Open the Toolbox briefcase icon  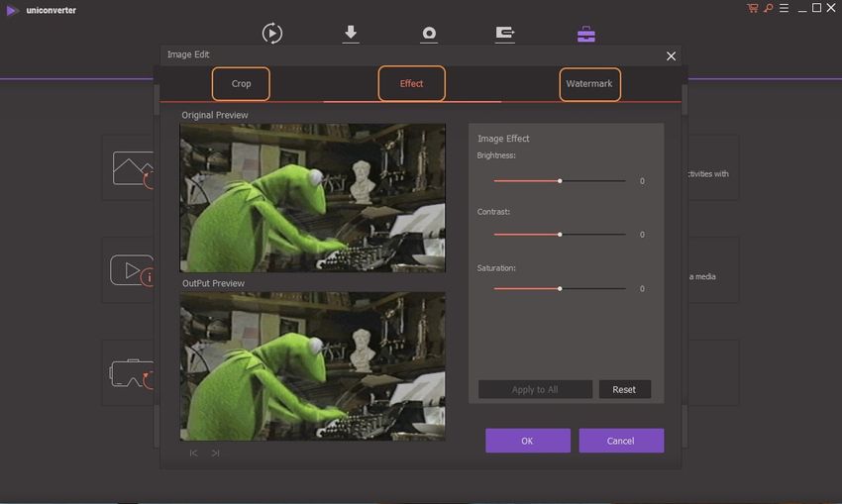point(586,33)
